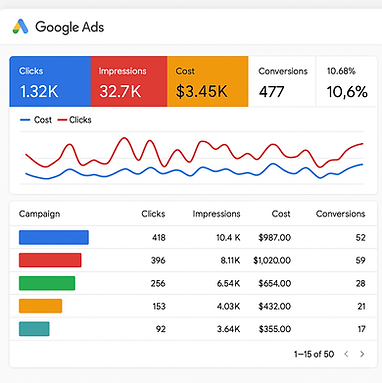
Task: Go to previous page arrow
Action: pyautogui.click(x=346, y=354)
